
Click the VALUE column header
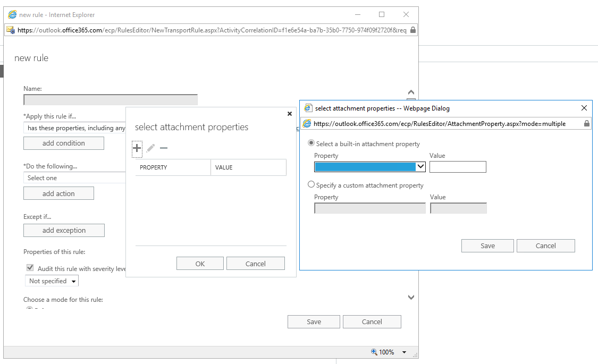pos(248,167)
